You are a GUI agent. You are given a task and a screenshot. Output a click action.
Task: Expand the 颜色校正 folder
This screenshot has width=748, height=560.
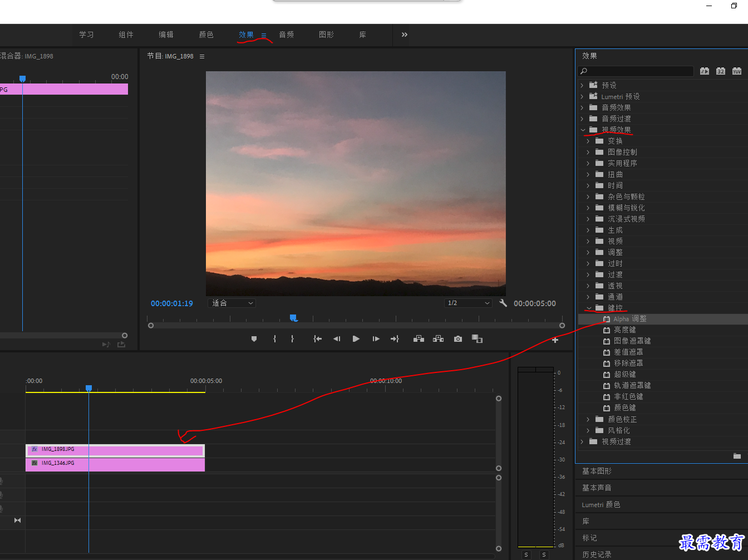coord(588,419)
